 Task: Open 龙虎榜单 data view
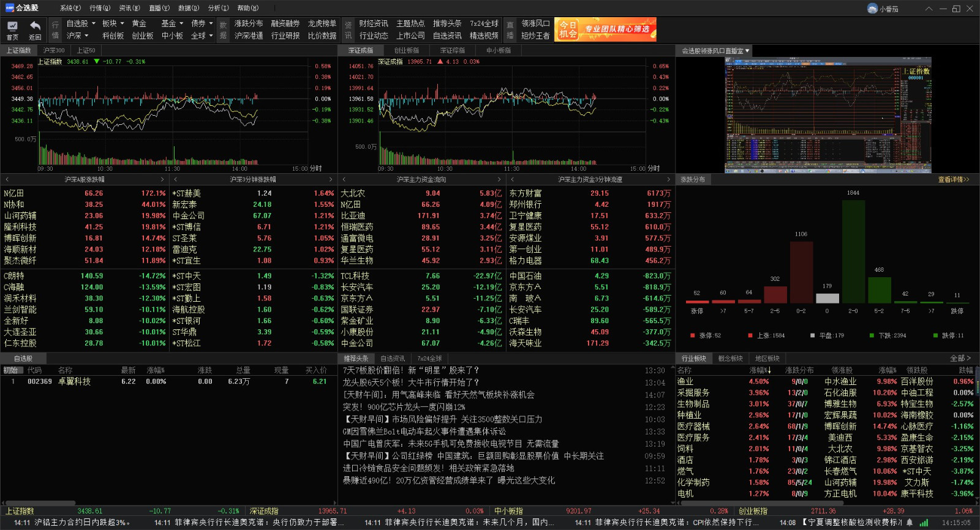click(x=322, y=23)
